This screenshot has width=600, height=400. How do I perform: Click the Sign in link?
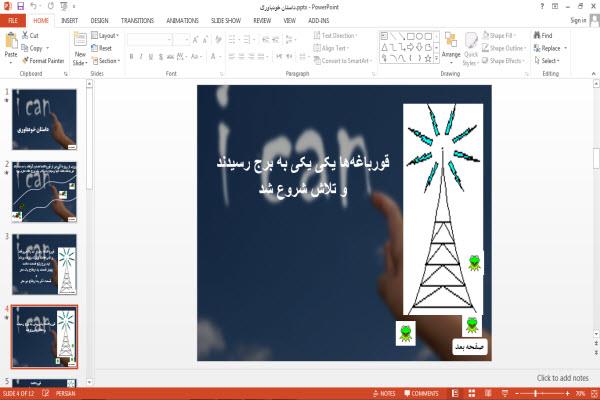click(578, 20)
